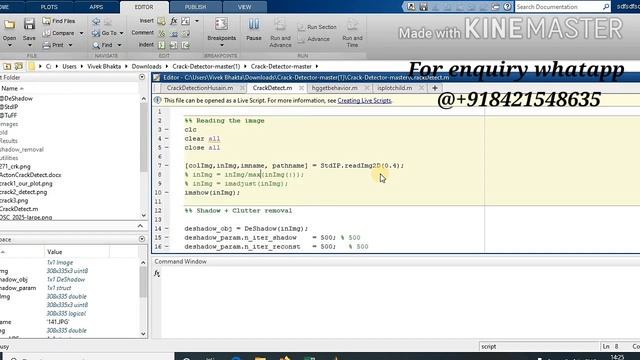Toggle breakpoint dash on line 5
640x360 pixels.
pyautogui.click(x=166, y=148)
